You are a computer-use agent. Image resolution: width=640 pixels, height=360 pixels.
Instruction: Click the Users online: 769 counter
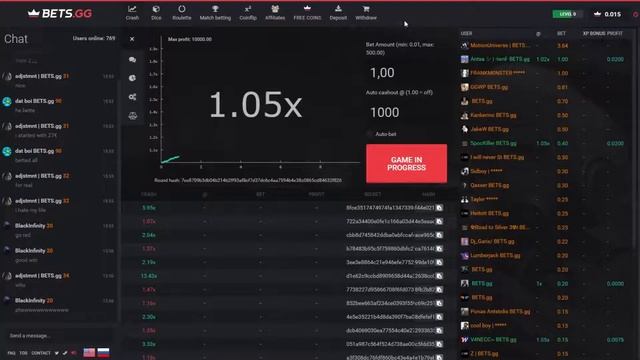point(94,38)
